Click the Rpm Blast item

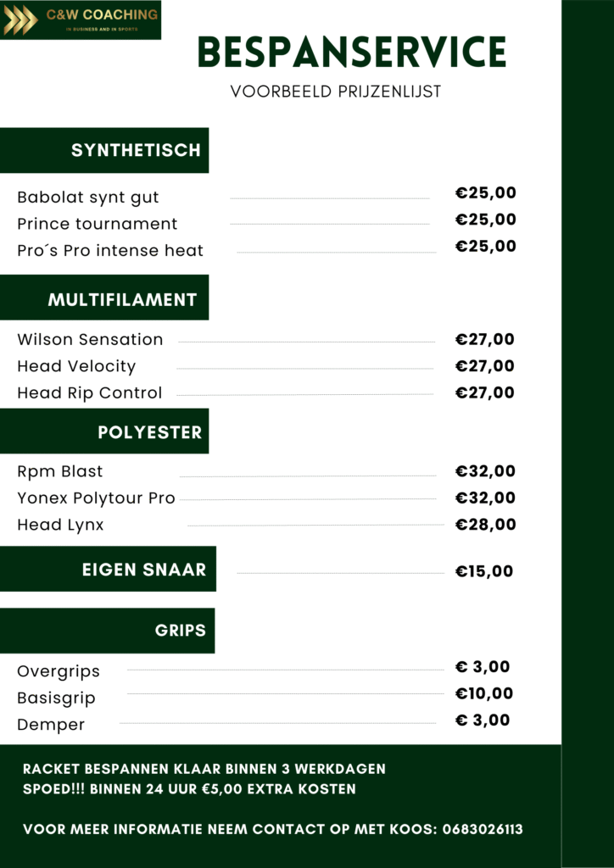[x=60, y=471]
